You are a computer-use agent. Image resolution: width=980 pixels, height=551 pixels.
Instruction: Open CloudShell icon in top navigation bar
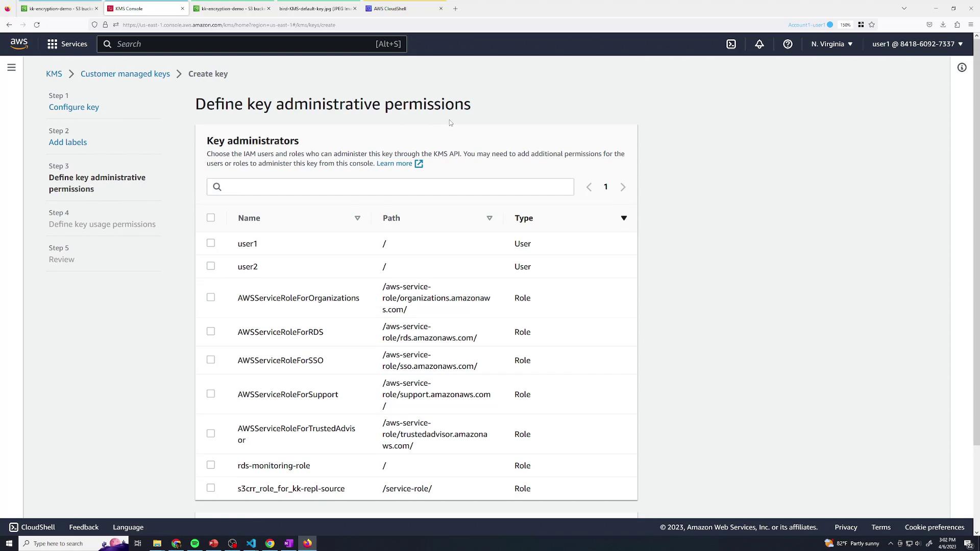point(731,44)
